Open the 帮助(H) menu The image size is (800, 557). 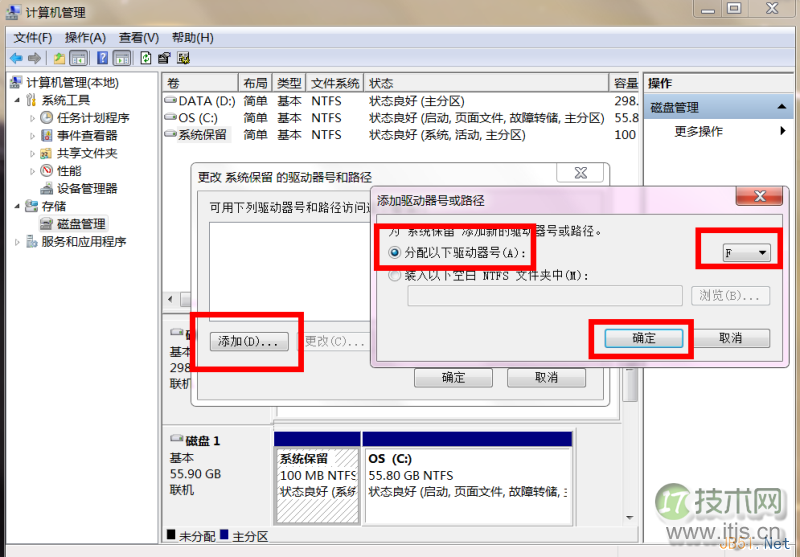click(193, 38)
